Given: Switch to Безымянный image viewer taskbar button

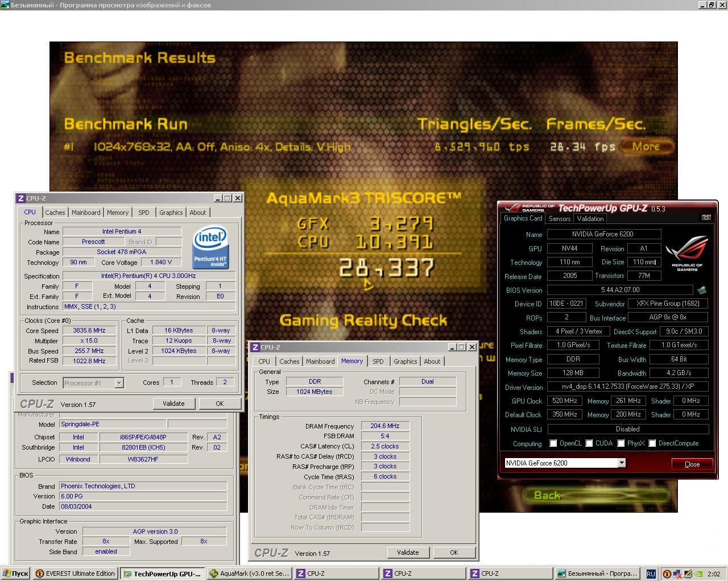Looking at the screenshot, I should click(x=597, y=574).
